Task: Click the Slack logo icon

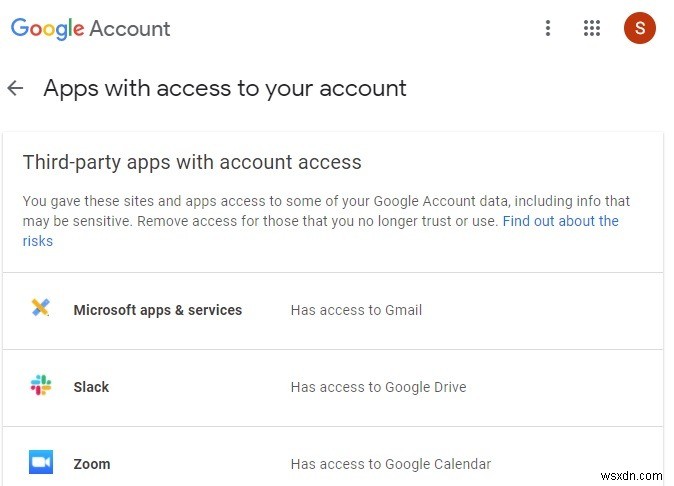Action: click(40, 386)
